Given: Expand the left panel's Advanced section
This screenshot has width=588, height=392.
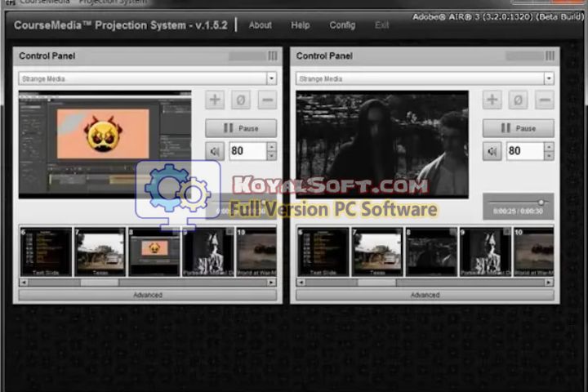Looking at the screenshot, I should coord(148,295).
